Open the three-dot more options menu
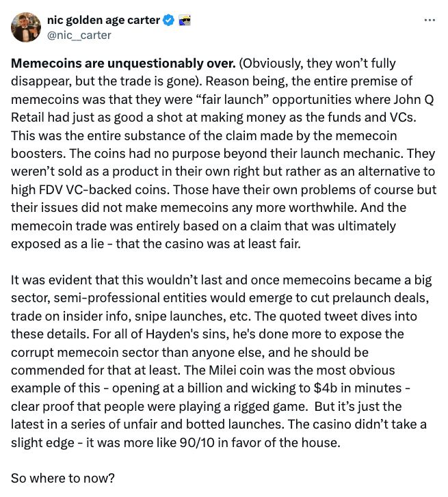 [x=430, y=20]
